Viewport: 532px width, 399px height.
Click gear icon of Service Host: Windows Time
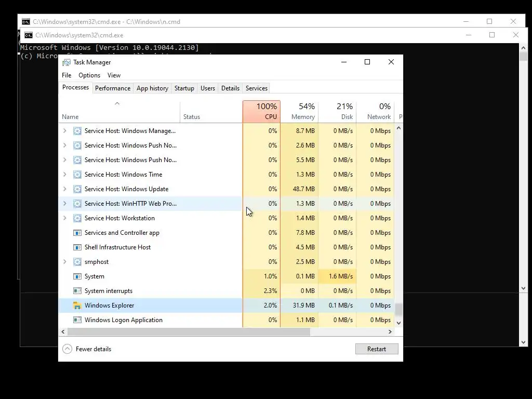click(x=77, y=175)
